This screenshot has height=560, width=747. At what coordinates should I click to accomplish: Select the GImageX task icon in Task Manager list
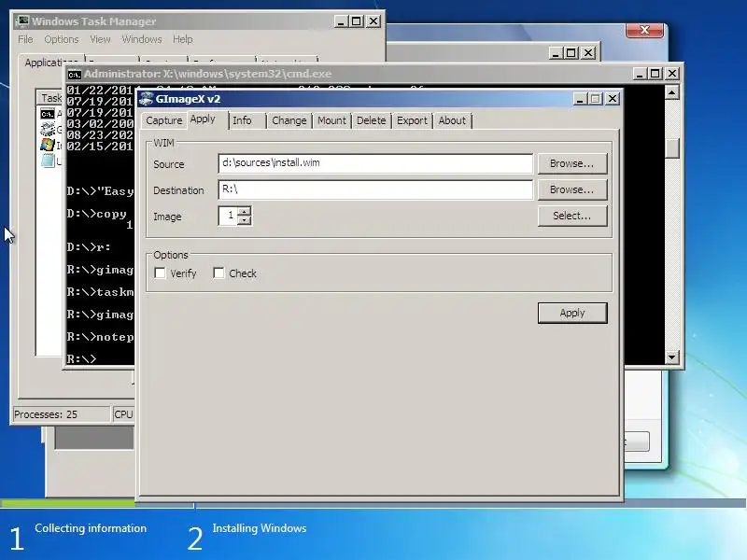(48, 129)
